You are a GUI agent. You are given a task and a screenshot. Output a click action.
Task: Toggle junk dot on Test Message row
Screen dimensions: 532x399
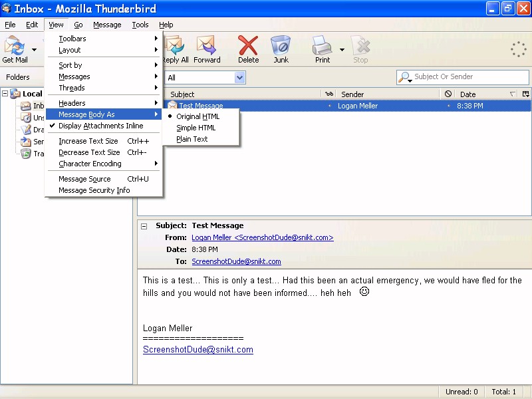click(x=448, y=106)
